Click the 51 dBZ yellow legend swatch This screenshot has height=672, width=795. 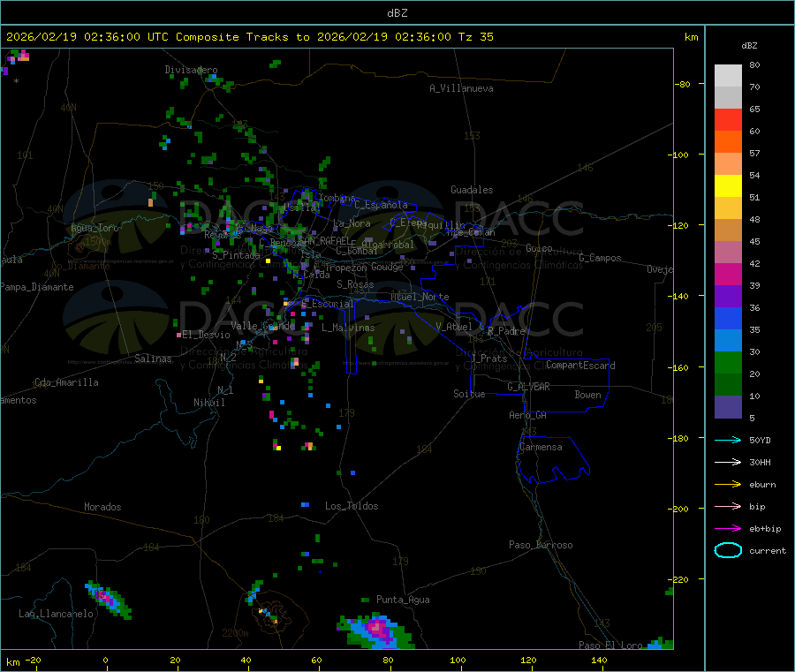(728, 186)
